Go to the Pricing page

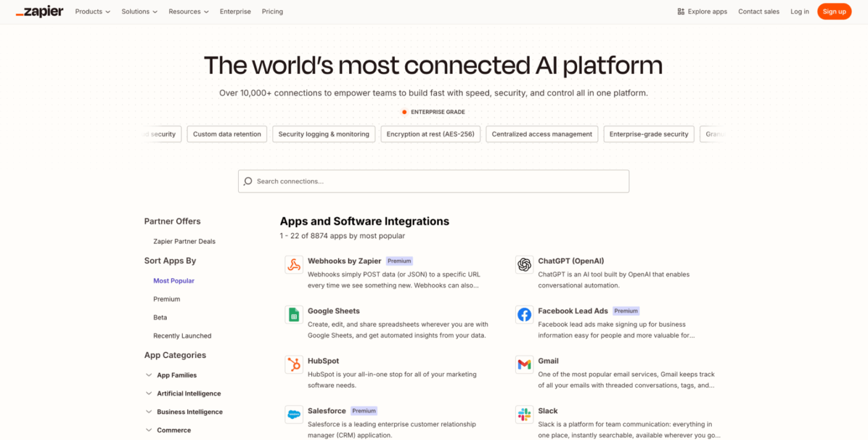point(272,11)
